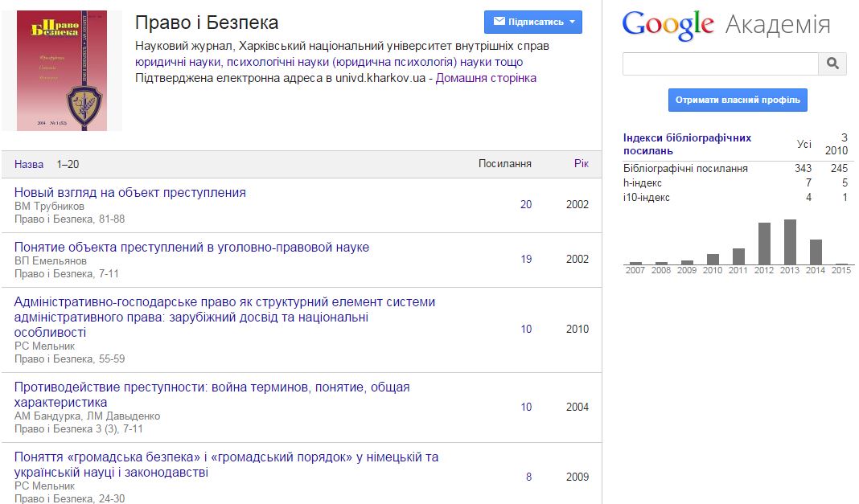The image size is (859, 504).
Task: Click the Назва column header
Action: pos(28,164)
